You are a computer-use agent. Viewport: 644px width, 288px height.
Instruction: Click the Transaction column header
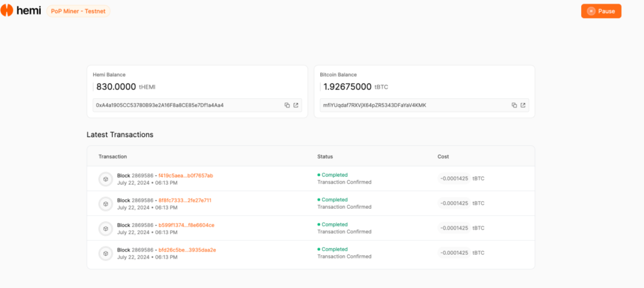click(113, 157)
